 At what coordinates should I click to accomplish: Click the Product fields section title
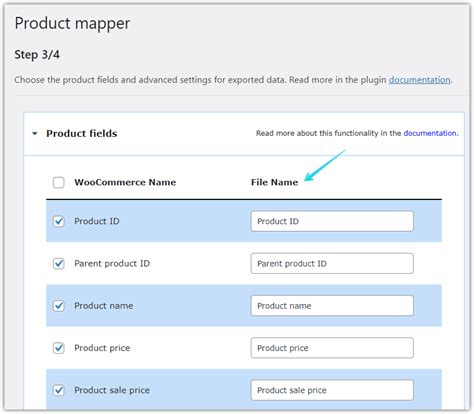pyautogui.click(x=82, y=134)
